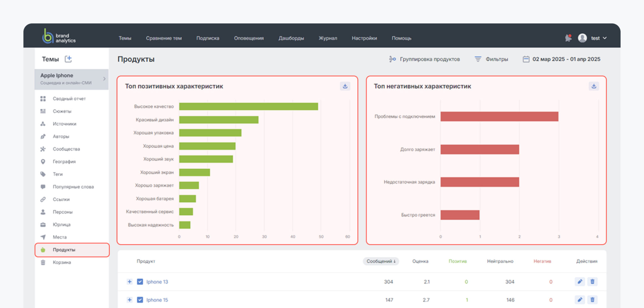Click the Оценка column header
This screenshot has height=308, width=644.
click(x=420, y=261)
